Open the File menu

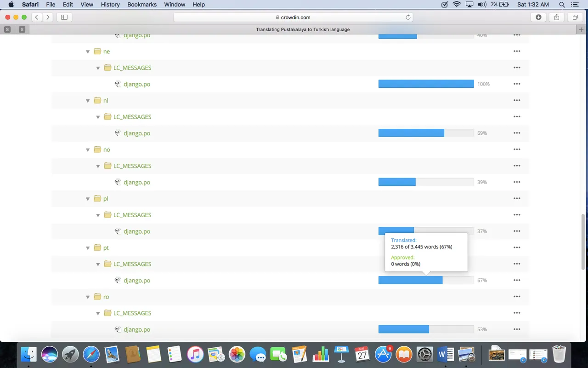[x=51, y=5]
